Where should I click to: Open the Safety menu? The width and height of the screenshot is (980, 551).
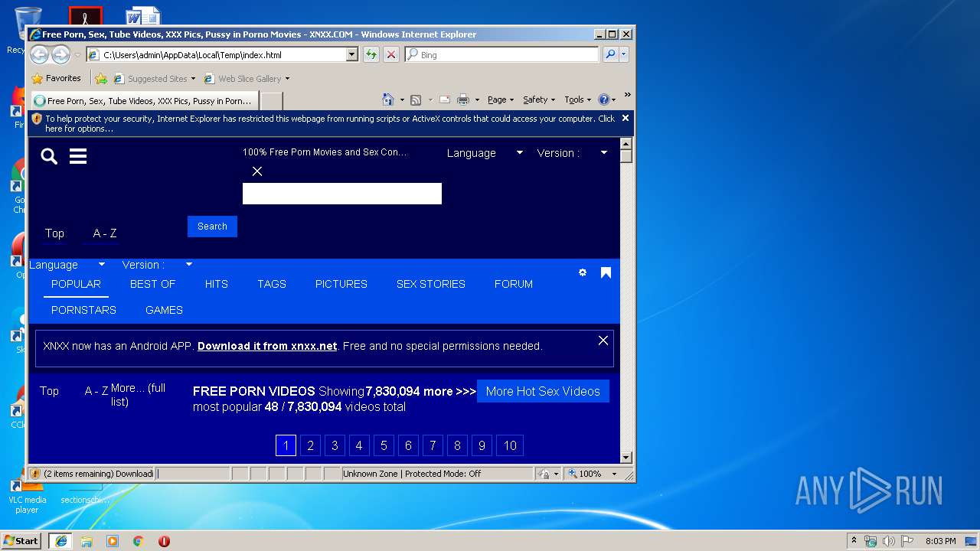(539, 99)
